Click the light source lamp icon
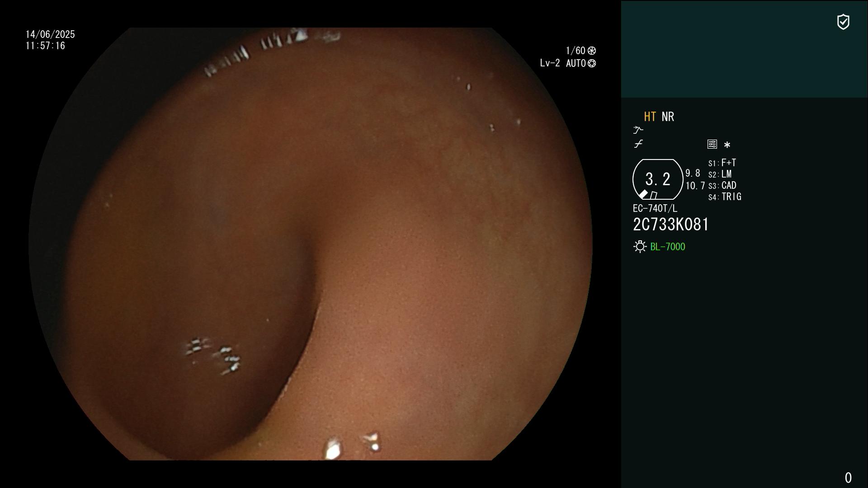 tap(640, 247)
